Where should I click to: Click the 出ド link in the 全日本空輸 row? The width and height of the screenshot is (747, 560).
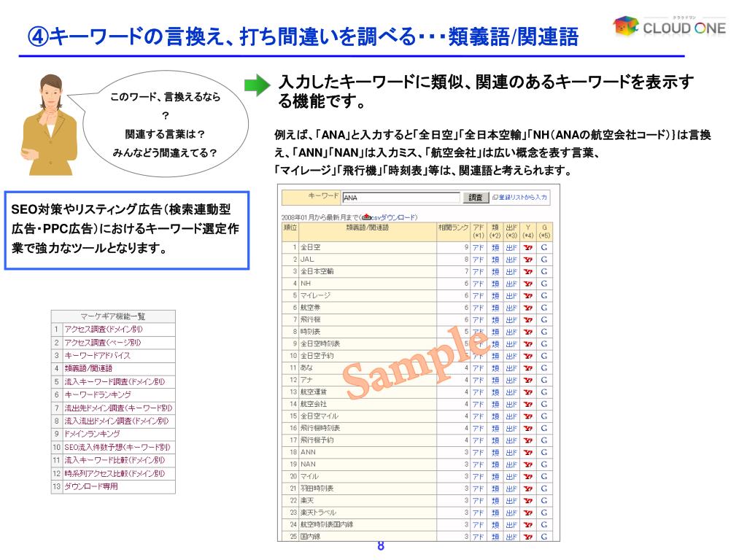click(x=511, y=272)
